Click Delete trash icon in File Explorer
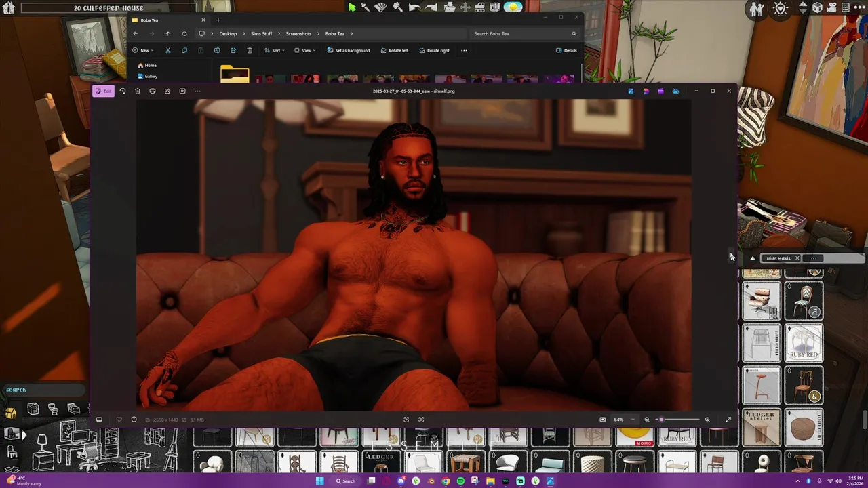 [x=250, y=50]
